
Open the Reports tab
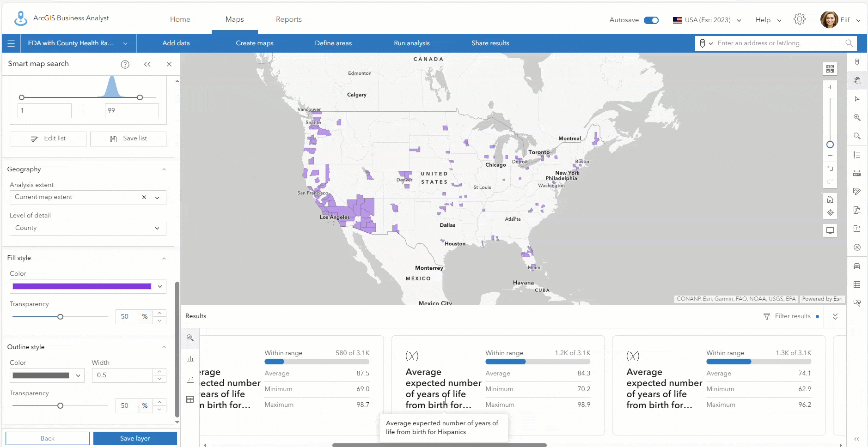click(x=288, y=19)
